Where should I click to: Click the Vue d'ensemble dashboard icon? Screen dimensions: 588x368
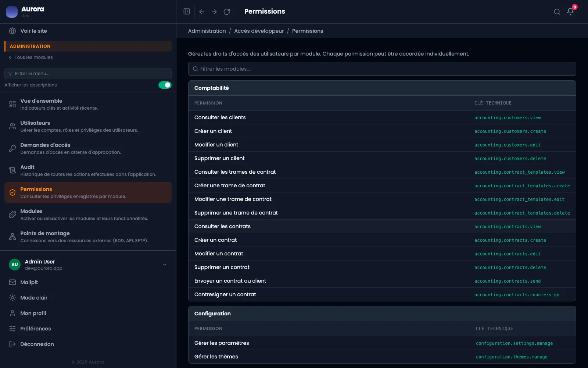pos(12,104)
